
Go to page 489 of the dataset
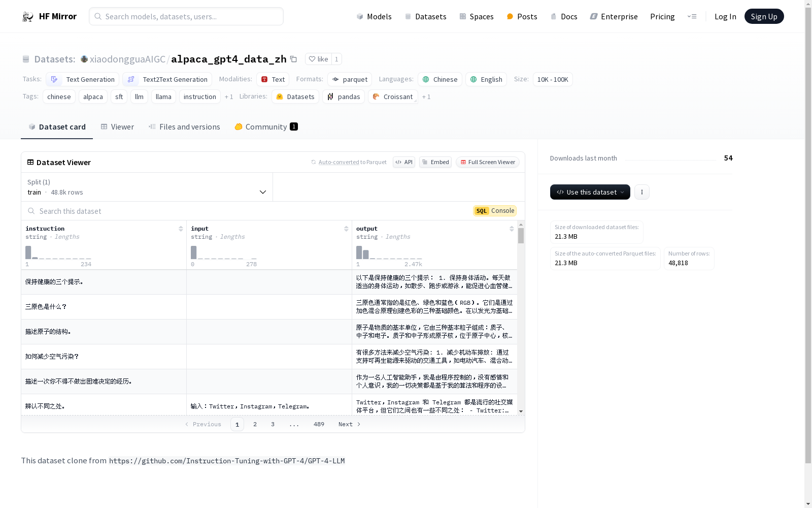319,424
